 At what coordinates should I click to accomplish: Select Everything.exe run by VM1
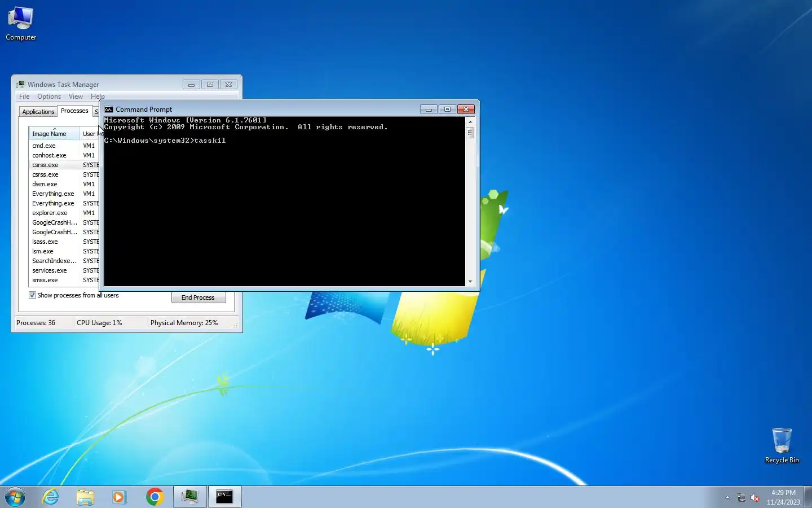[64, 194]
